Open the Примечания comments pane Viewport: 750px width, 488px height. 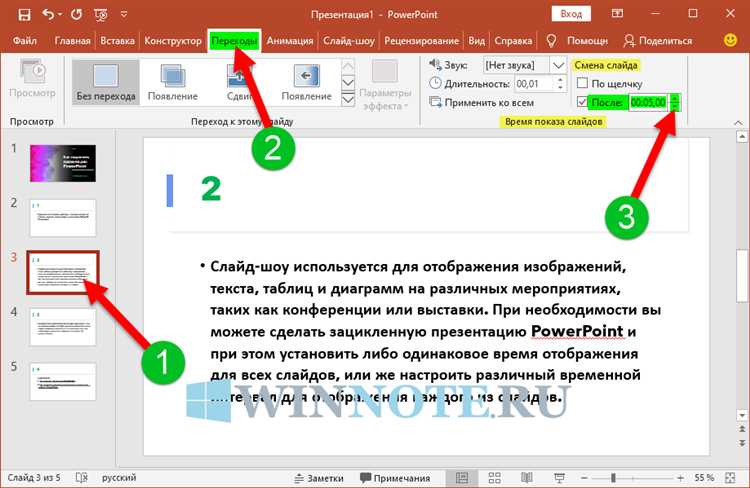coord(395,478)
